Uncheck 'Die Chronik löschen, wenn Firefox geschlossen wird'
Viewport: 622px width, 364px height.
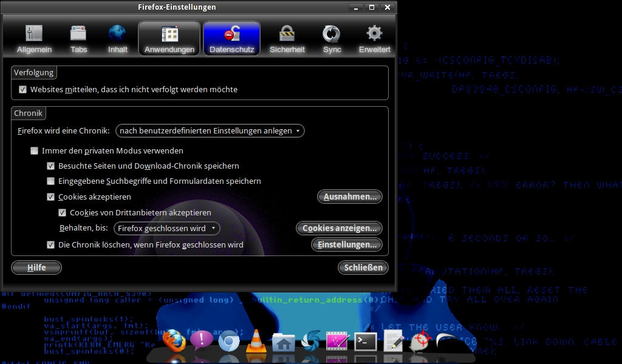[x=51, y=244]
